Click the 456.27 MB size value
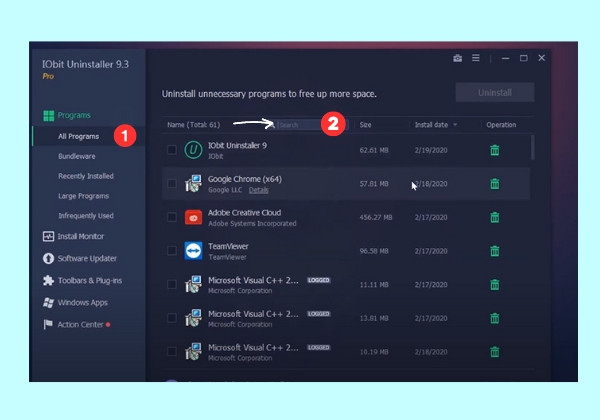 376,217
